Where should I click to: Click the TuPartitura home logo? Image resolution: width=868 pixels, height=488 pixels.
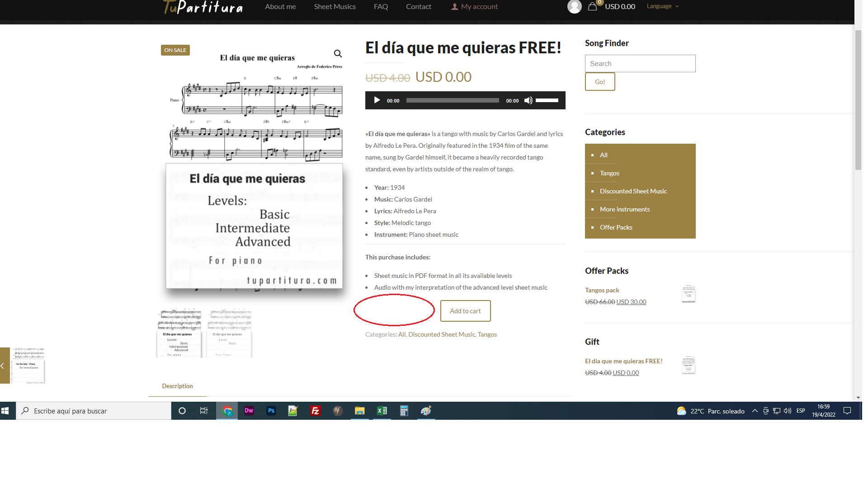202,7
